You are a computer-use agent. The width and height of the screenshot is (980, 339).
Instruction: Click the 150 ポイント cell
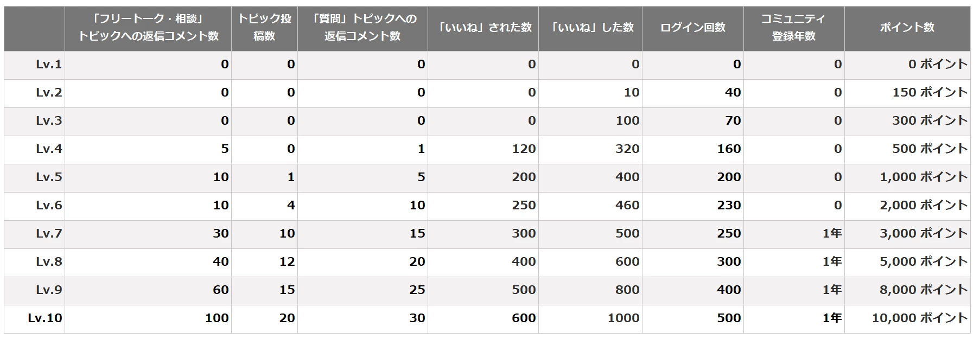click(x=930, y=93)
